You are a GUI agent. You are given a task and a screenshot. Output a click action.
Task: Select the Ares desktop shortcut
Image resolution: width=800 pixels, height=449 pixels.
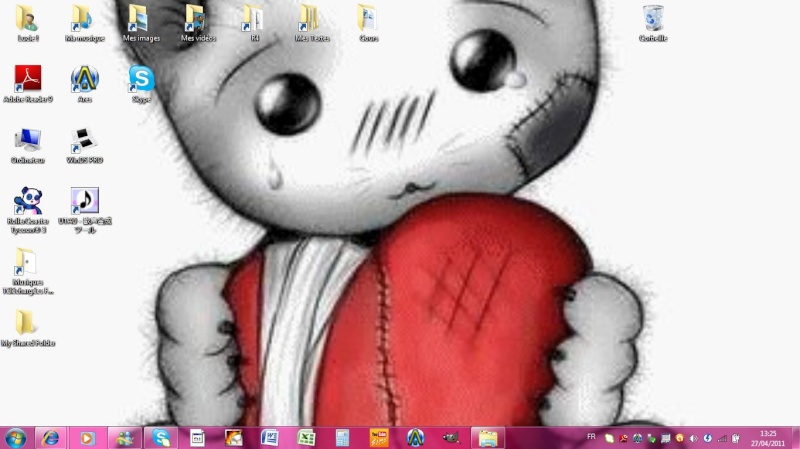click(x=85, y=84)
